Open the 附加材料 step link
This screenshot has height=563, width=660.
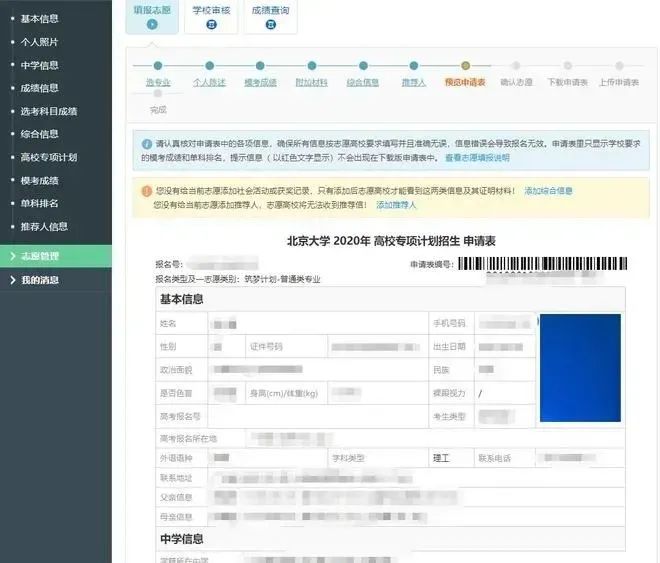tap(311, 82)
